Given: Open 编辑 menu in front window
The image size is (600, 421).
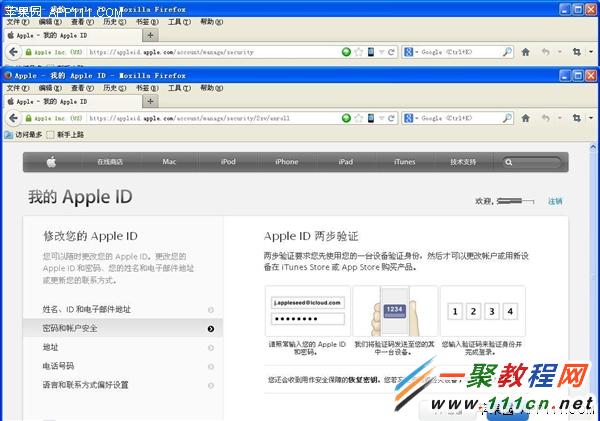Looking at the screenshot, I should pyautogui.click(x=50, y=88).
